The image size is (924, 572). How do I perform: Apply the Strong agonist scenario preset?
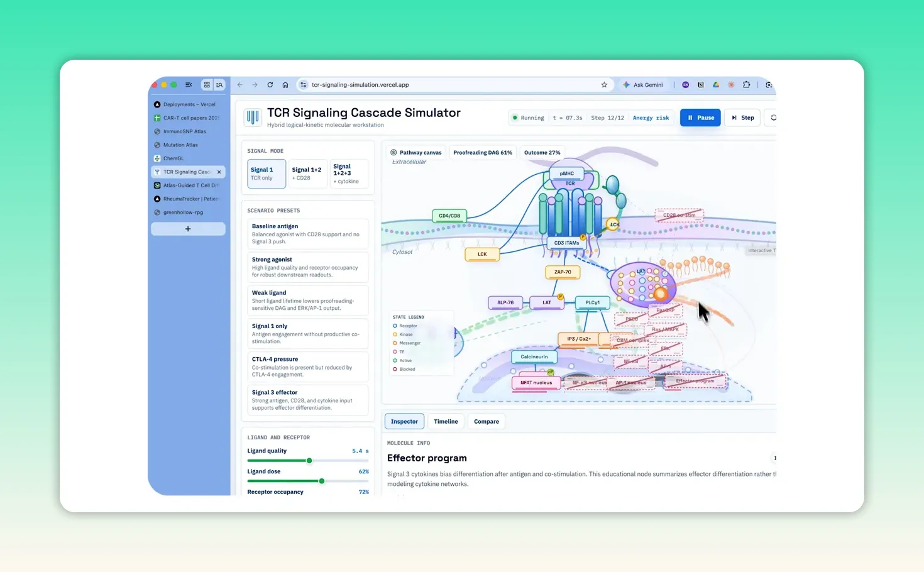coord(307,267)
